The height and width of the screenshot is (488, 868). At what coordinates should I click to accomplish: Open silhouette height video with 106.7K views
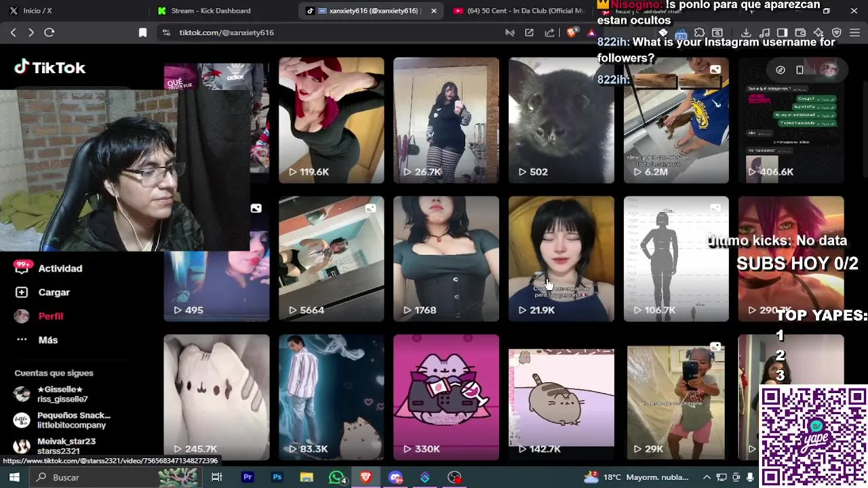click(x=676, y=259)
